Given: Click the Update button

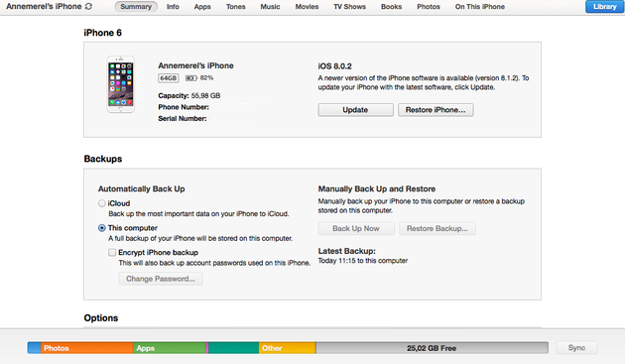Looking at the screenshot, I should [x=355, y=110].
